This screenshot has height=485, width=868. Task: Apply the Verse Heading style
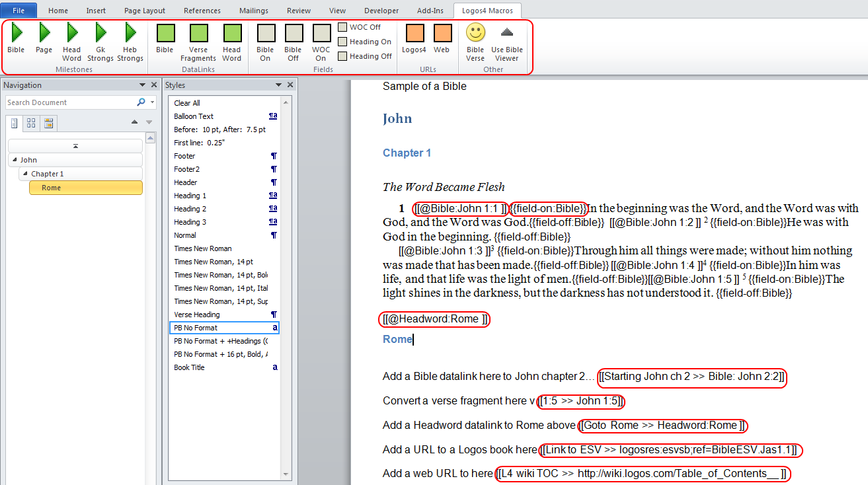225,315
